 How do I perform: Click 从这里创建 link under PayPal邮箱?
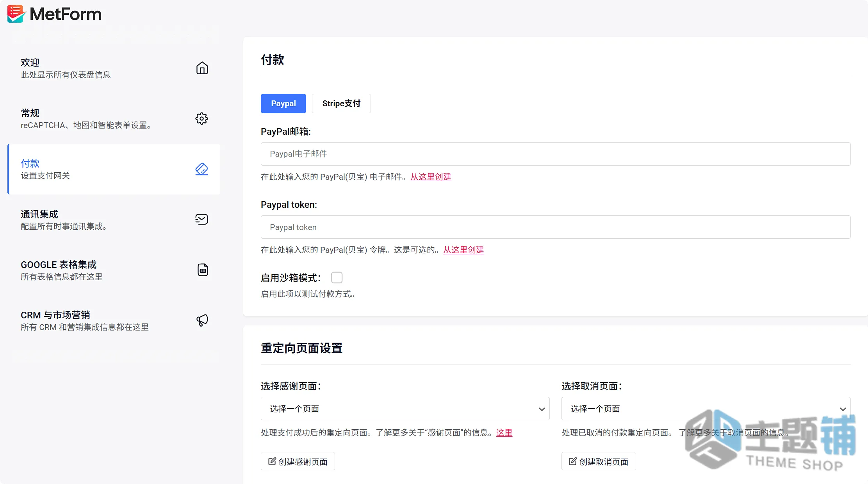click(431, 177)
